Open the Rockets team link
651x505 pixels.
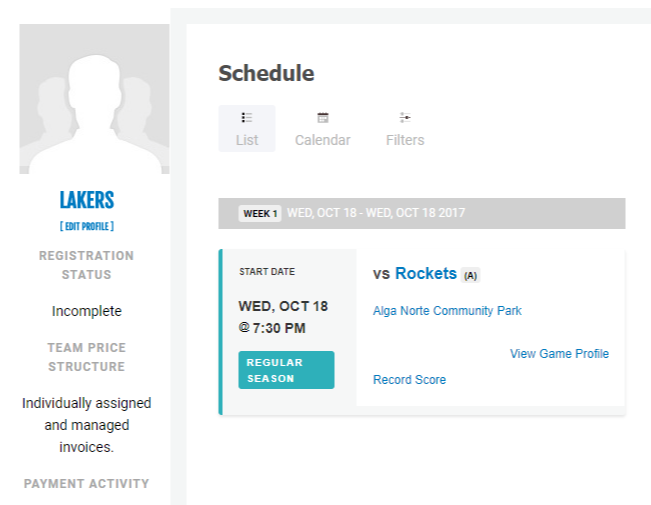click(426, 273)
